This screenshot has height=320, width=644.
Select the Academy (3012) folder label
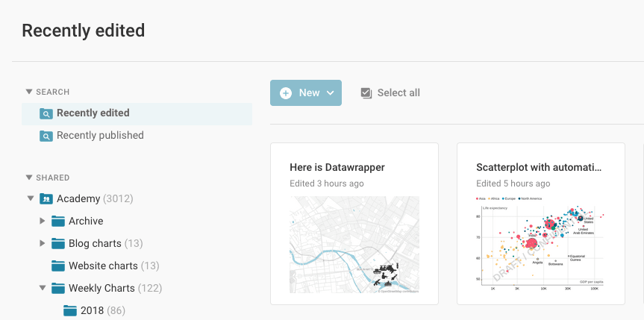coord(95,199)
